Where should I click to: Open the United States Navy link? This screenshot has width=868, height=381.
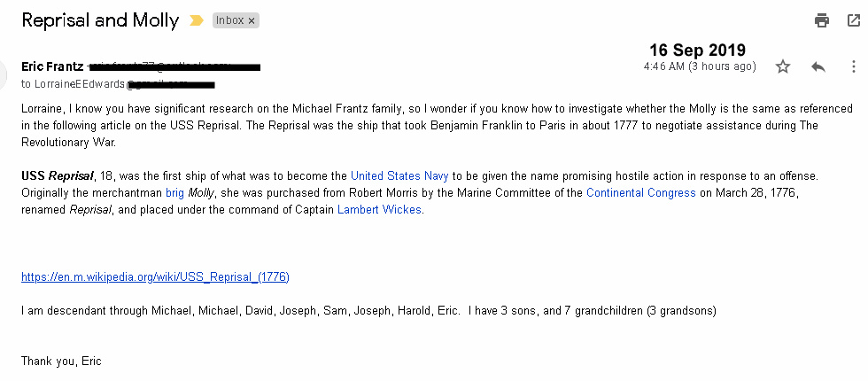click(399, 175)
